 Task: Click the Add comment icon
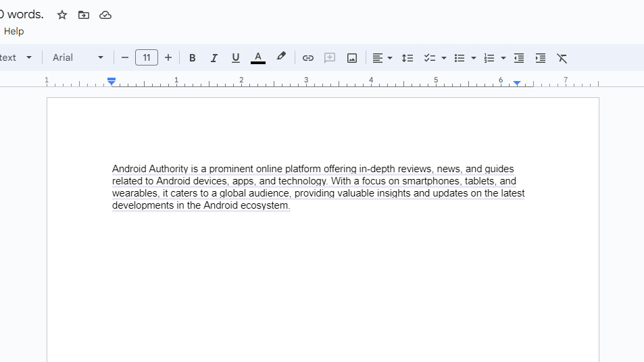[330, 58]
